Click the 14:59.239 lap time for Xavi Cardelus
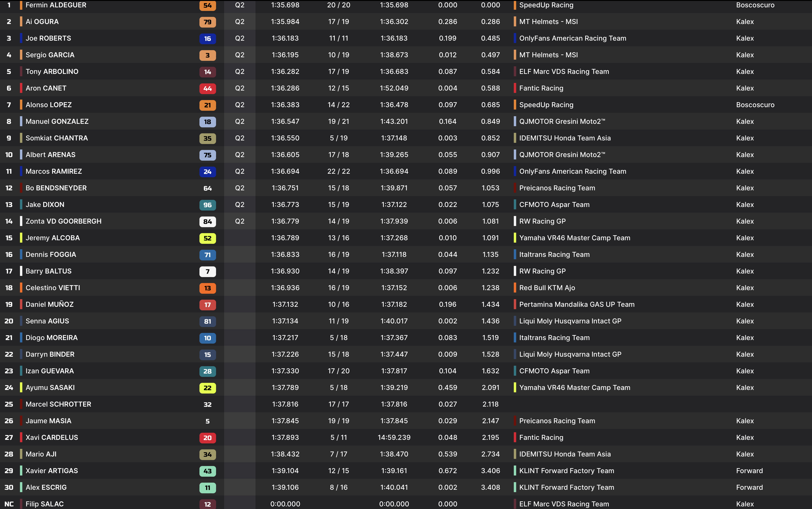The height and width of the screenshot is (509, 812). 394,437
